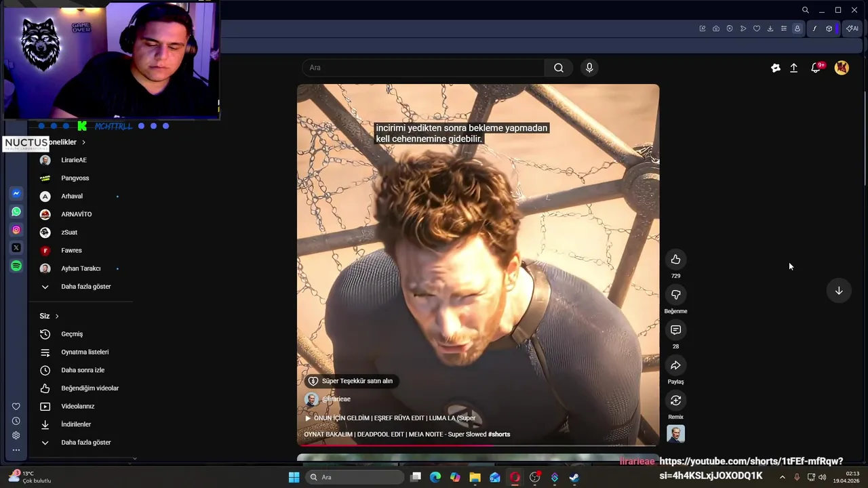Open X (Twitter) in Opera sidebar

pos(16,248)
